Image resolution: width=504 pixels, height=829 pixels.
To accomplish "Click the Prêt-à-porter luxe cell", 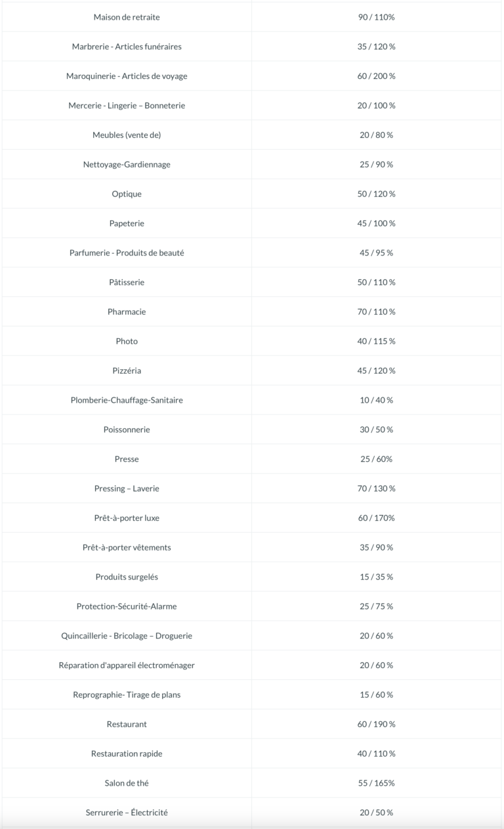I will 127,518.
